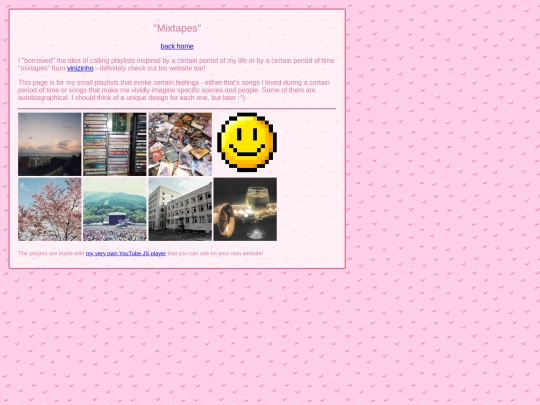Open the saxophone and wine glass mixtape
Screen dimensions: 540x405
pyautogui.click(x=245, y=209)
